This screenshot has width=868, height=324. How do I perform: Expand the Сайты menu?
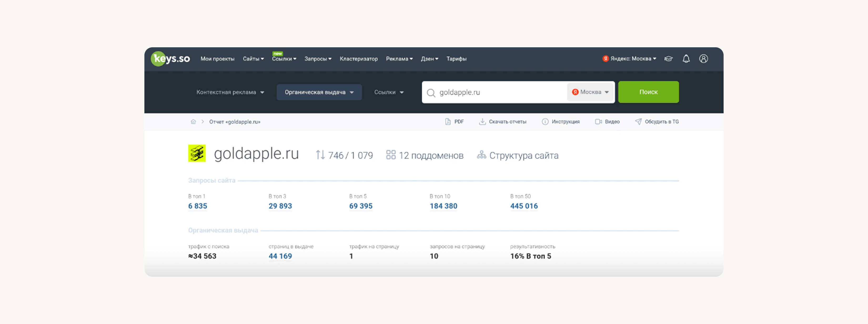pos(253,59)
